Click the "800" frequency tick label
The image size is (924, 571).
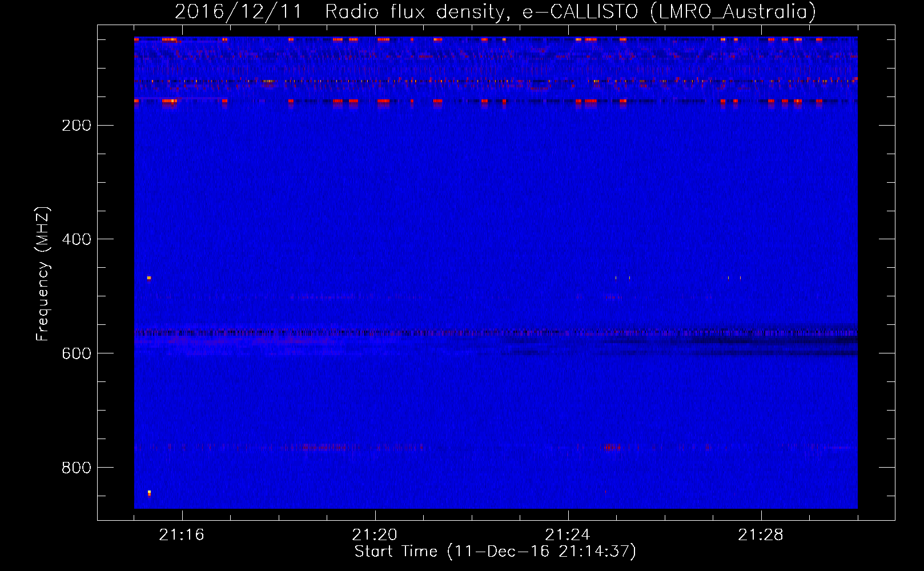tap(77, 468)
